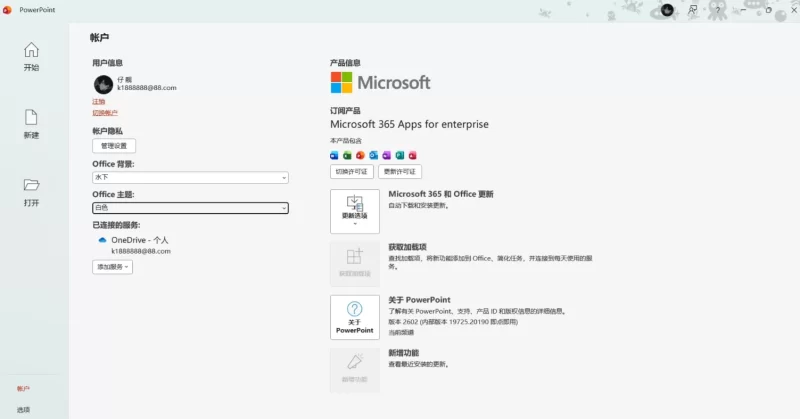
Task: Click the Access app icon in product list
Action: coord(413,155)
